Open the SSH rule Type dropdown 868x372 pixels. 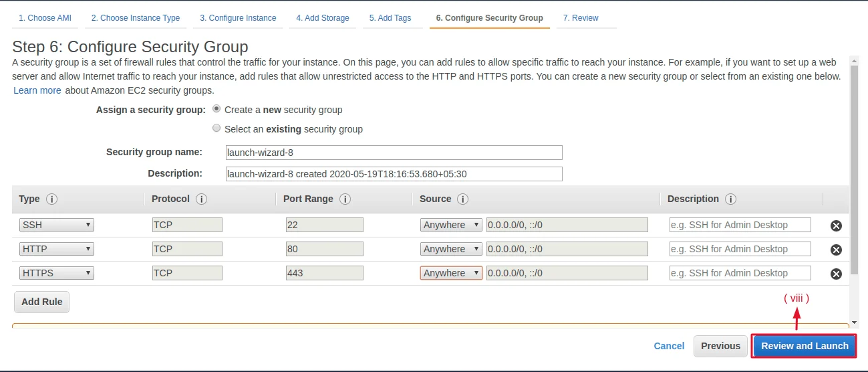click(57, 225)
